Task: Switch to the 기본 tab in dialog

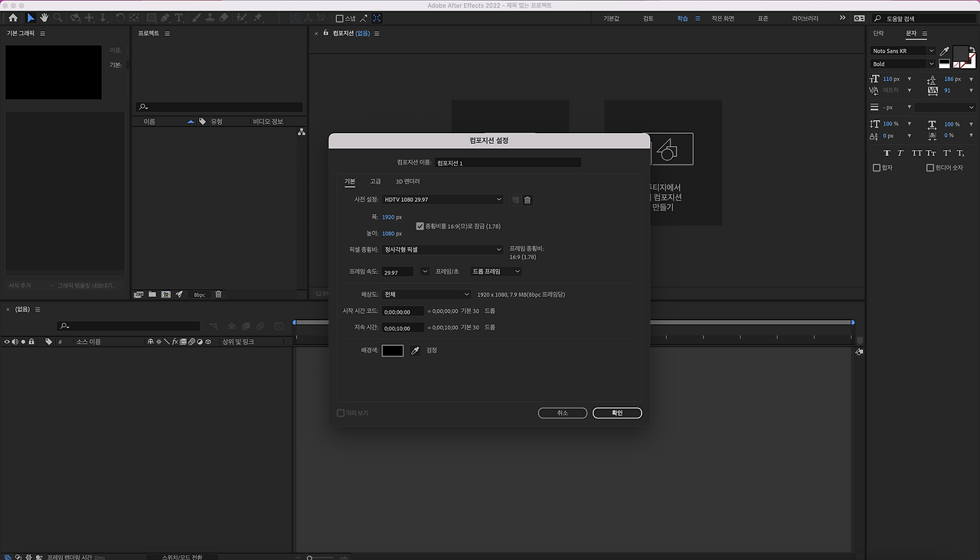Action: pyautogui.click(x=350, y=181)
